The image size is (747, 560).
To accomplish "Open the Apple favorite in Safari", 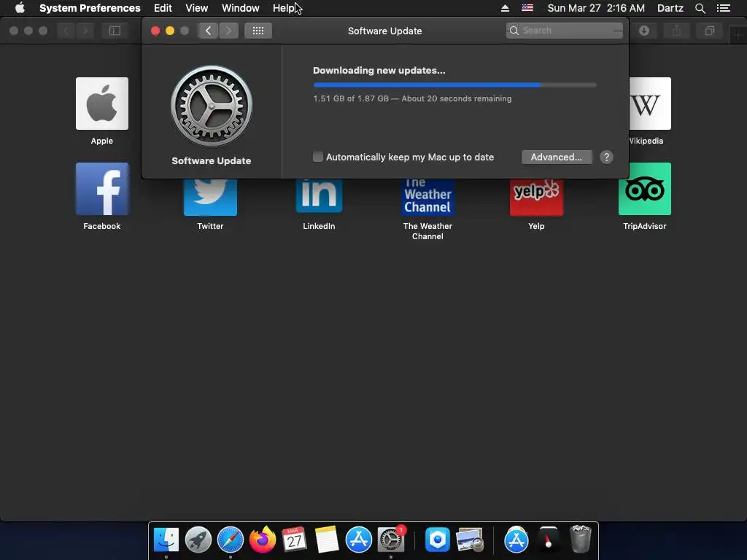I will click(102, 104).
